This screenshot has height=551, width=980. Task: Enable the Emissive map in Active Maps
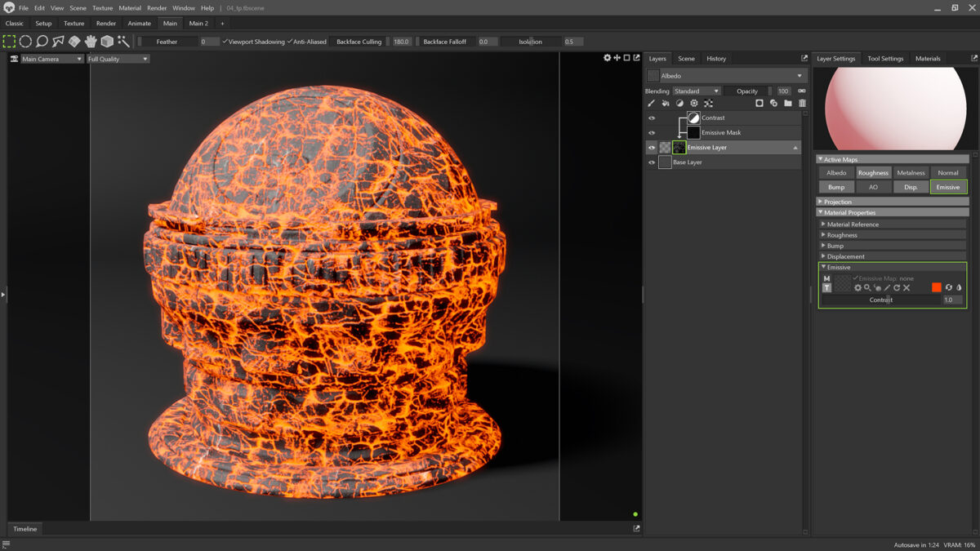948,186
